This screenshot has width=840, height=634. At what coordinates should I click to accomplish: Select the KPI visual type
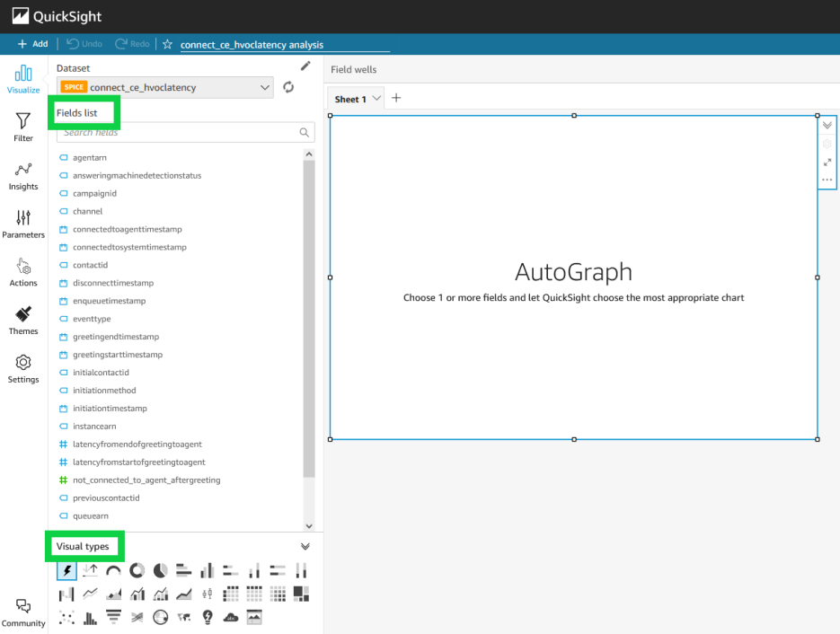point(89,569)
